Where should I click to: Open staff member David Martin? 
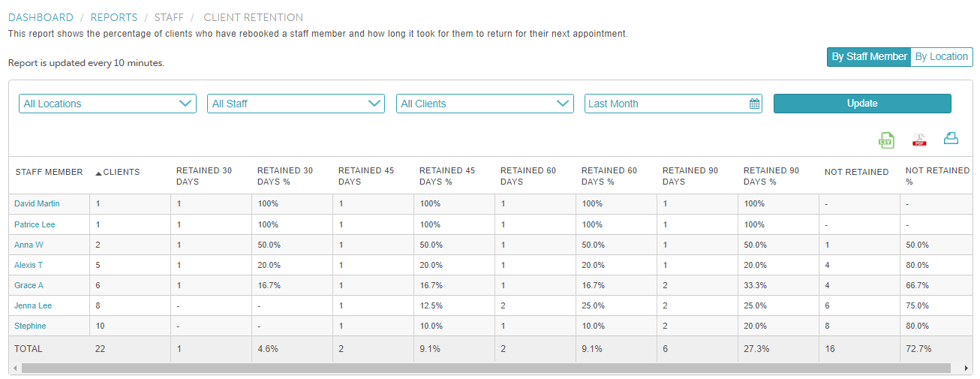click(37, 203)
